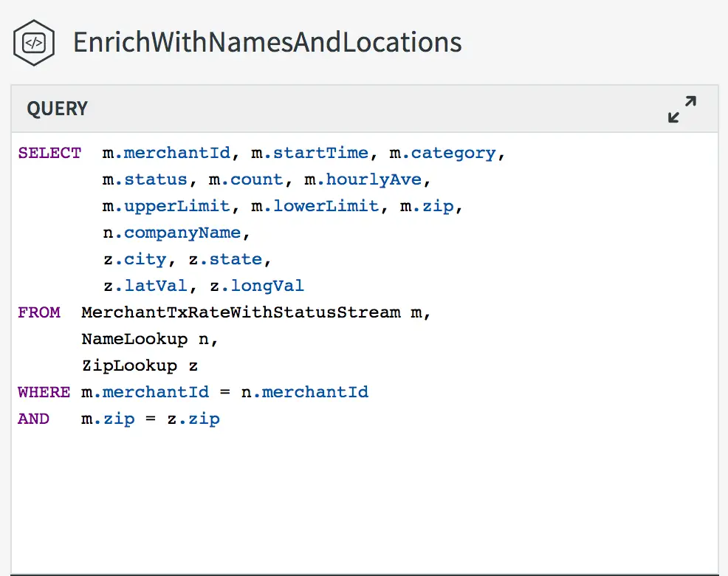Expand the QUERY panel to full screen
Screen dimensions: 728x576
681,109
